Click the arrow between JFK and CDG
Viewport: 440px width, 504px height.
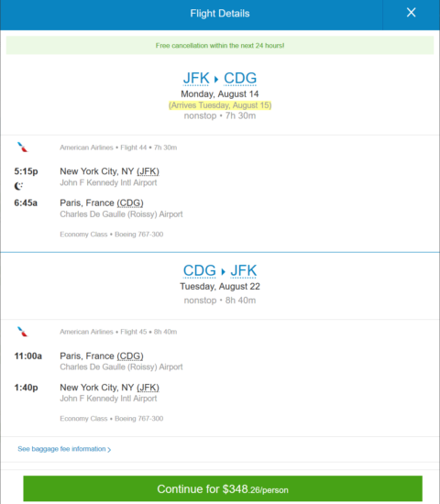(216, 79)
